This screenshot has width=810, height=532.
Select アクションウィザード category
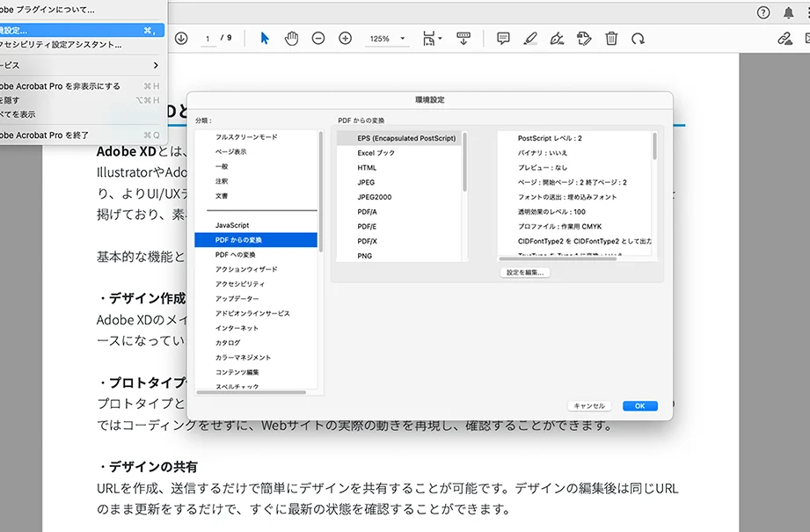click(256, 269)
